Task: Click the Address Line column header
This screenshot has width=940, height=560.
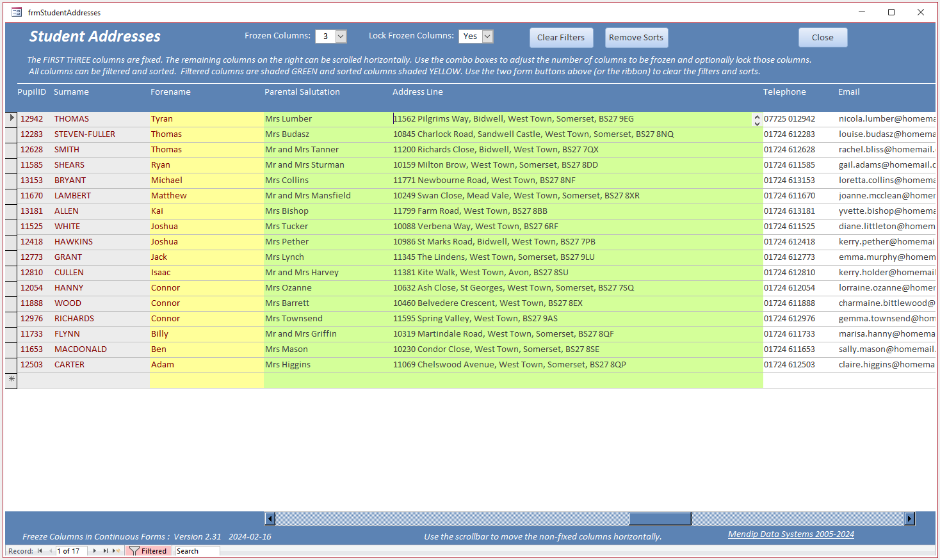Action: 417,92
